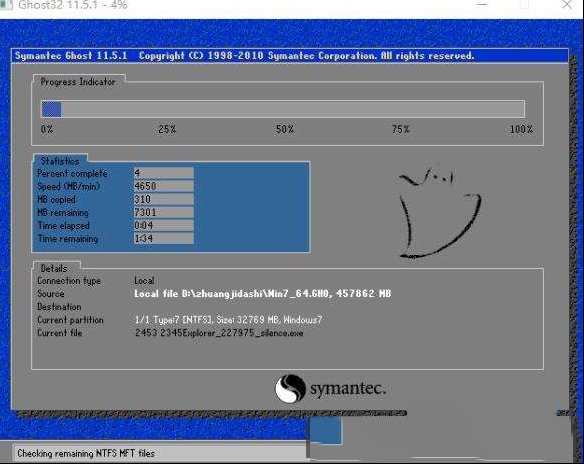Click the Percent complete label

72,174
